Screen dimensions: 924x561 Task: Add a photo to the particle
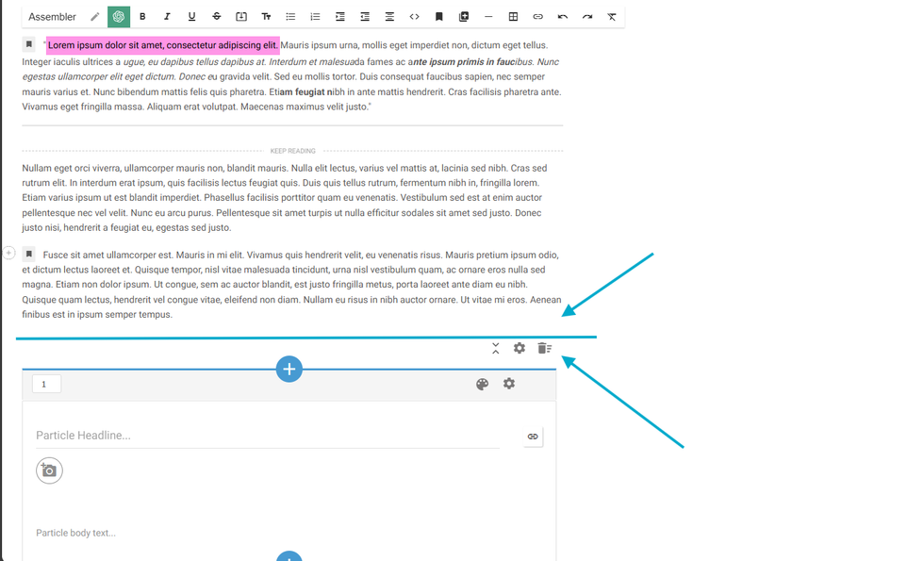click(x=49, y=470)
